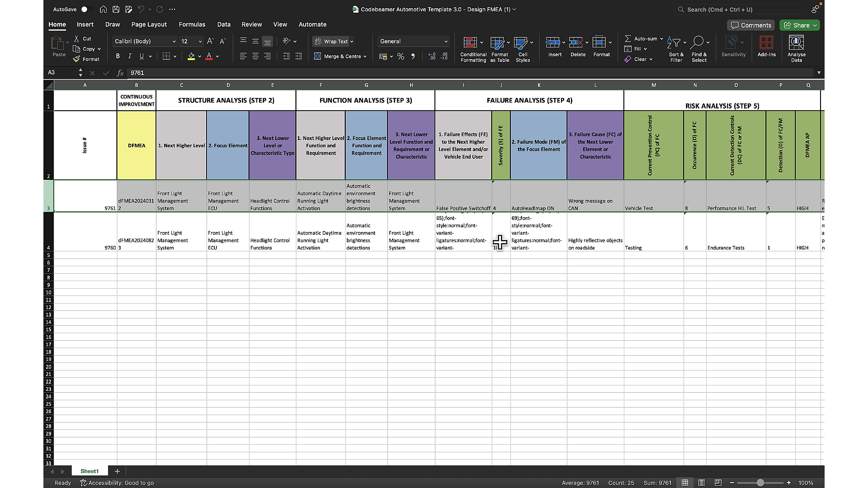The image size is (868, 488).
Task: Toggle Underline formatting
Action: (142, 56)
